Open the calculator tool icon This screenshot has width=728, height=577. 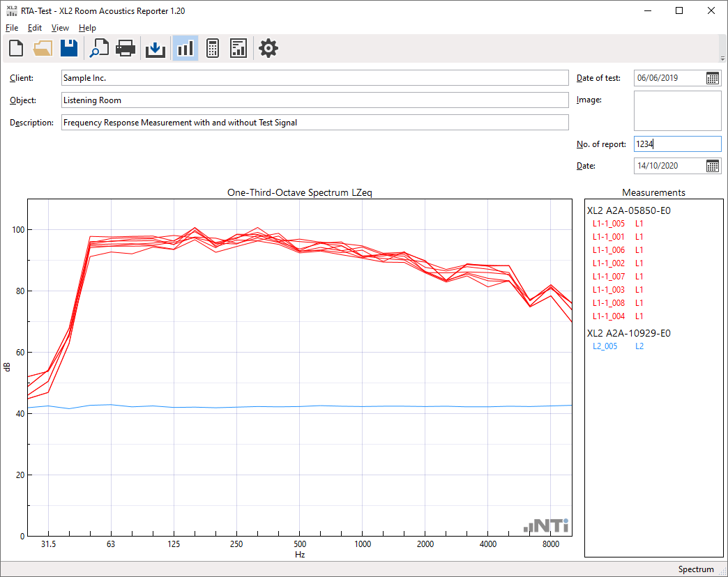pyautogui.click(x=213, y=48)
